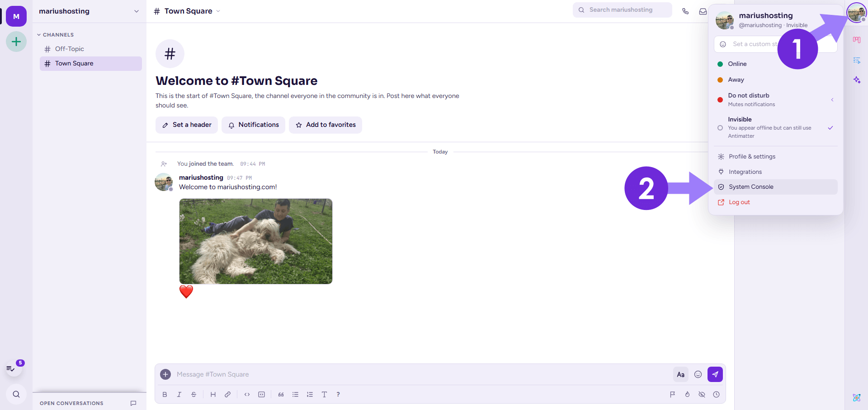Toggle the crossed-eye icon in composer
The height and width of the screenshot is (410, 868).
pyautogui.click(x=702, y=395)
